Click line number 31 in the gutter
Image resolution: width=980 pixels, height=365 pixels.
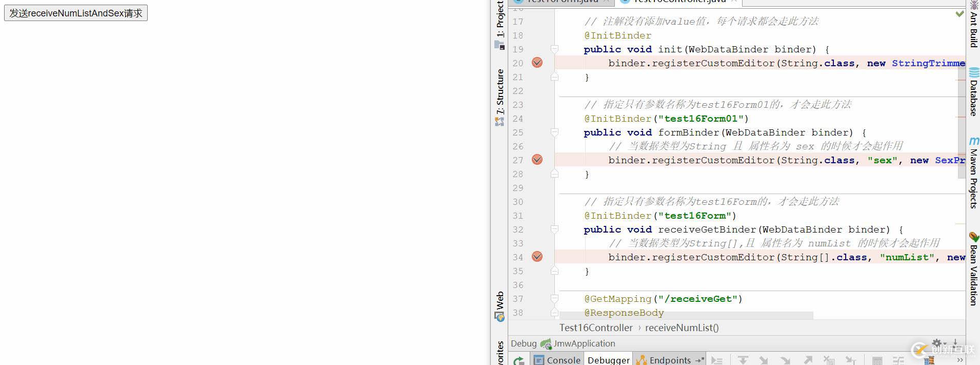coord(518,216)
